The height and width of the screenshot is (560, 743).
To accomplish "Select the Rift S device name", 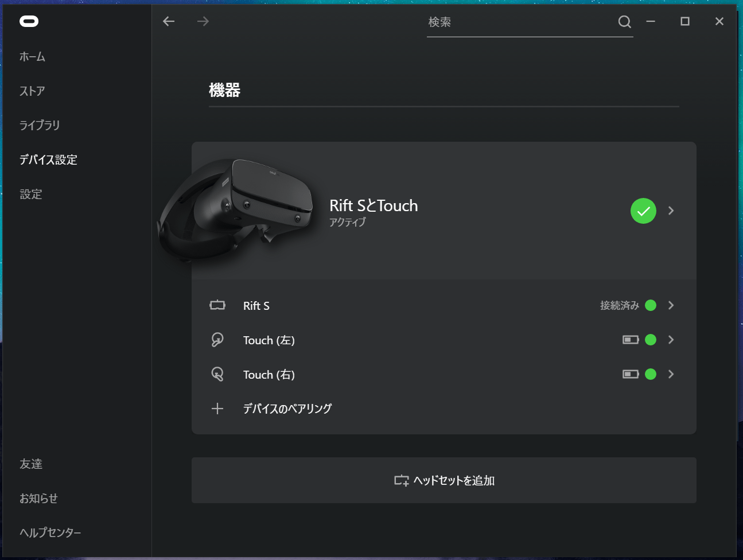I will click(x=256, y=306).
